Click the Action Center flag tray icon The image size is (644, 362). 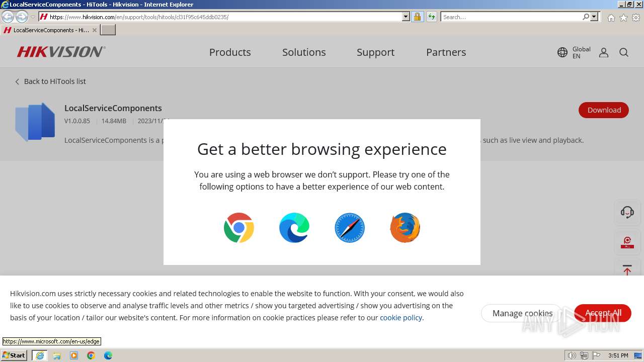596,355
